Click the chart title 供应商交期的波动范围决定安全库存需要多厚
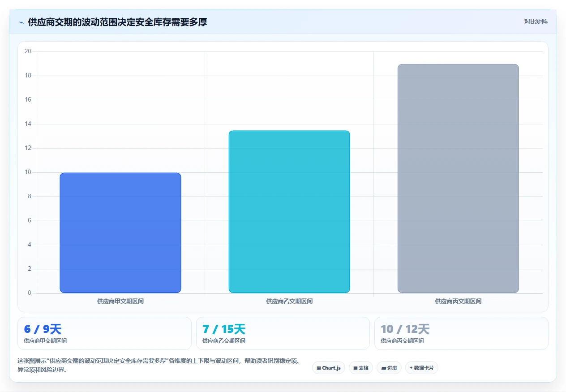The image size is (566, 392). pyautogui.click(x=117, y=22)
